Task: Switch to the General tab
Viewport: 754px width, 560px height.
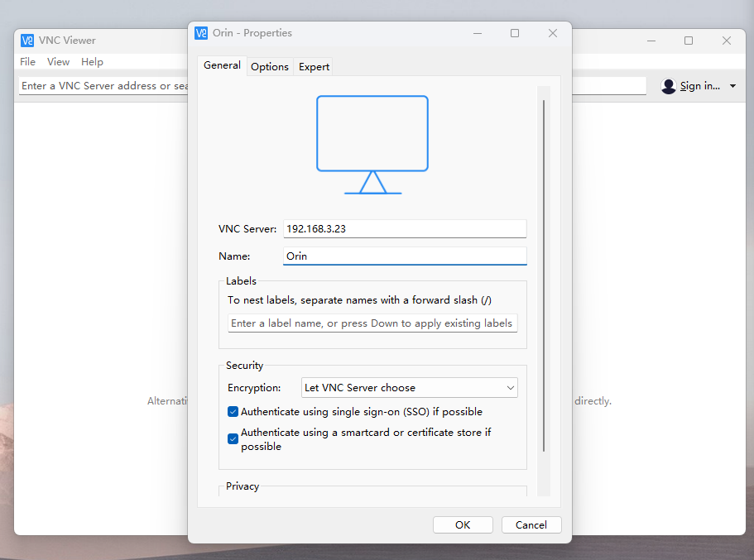Action: (x=222, y=65)
